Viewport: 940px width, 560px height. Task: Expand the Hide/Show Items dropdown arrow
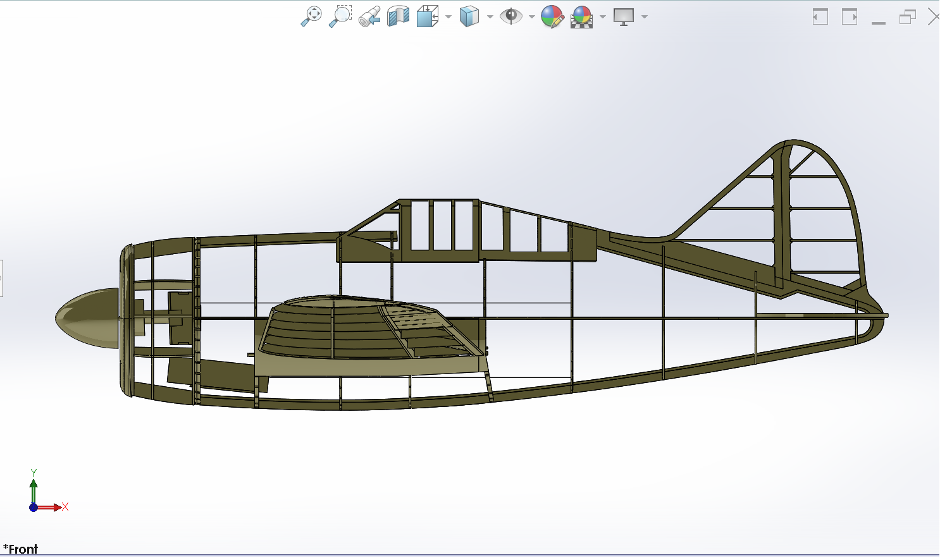(x=532, y=16)
